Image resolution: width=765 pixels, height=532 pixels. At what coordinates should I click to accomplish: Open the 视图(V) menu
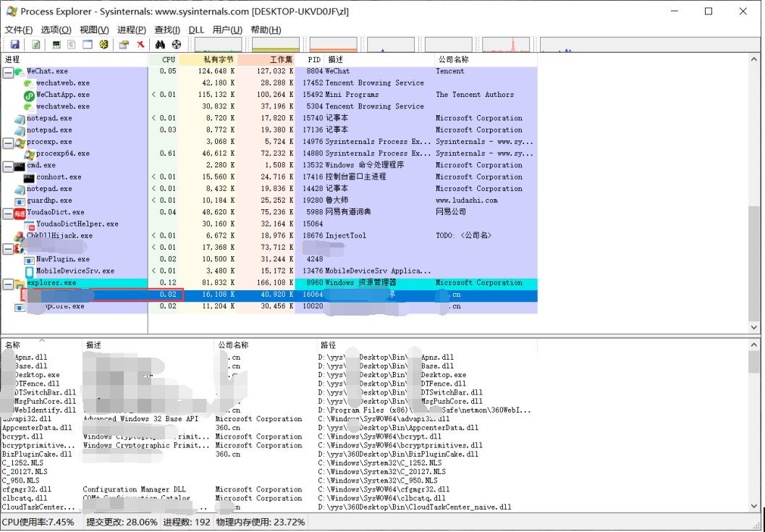[x=94, y=30]
